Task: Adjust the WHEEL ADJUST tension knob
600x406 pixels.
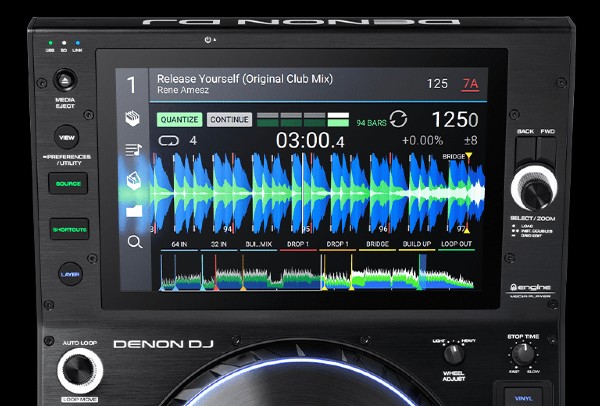Action: (x=454, y=354)
